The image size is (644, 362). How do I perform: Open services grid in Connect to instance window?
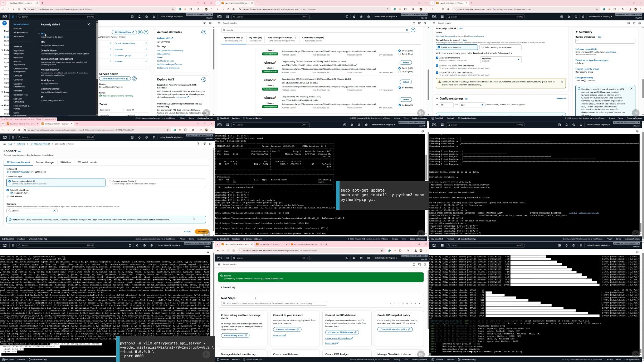(13, 137)
